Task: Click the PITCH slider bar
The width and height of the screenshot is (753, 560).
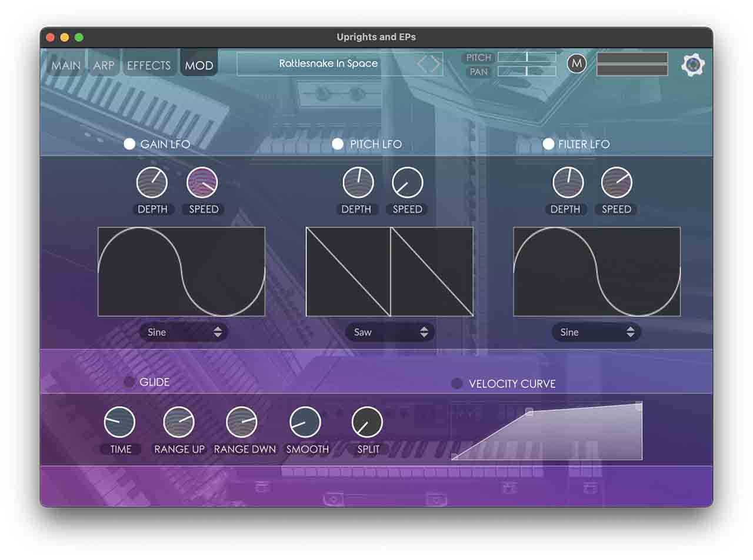Action: [527, 57]
